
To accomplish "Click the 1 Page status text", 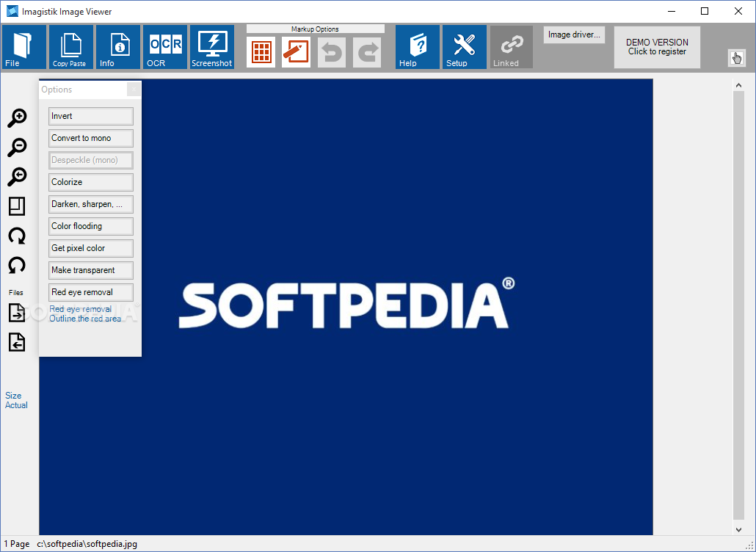I will (x=17, y=544).
